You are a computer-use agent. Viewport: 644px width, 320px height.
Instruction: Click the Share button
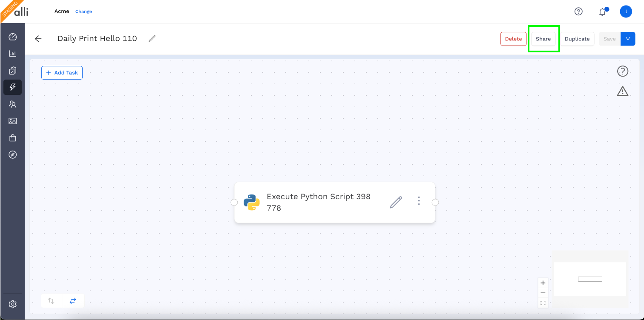543,39
